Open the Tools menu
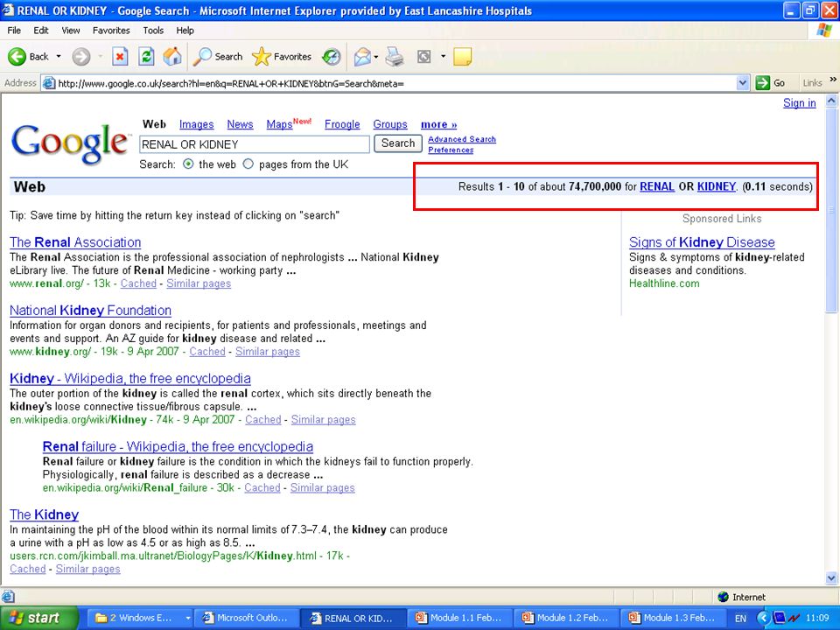The image size is (840, 630). click(x=153, y=31)
